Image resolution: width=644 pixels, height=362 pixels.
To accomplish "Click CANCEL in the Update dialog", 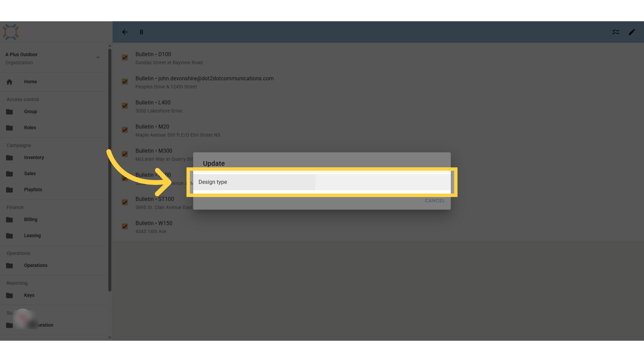I will tap(435, 201).
